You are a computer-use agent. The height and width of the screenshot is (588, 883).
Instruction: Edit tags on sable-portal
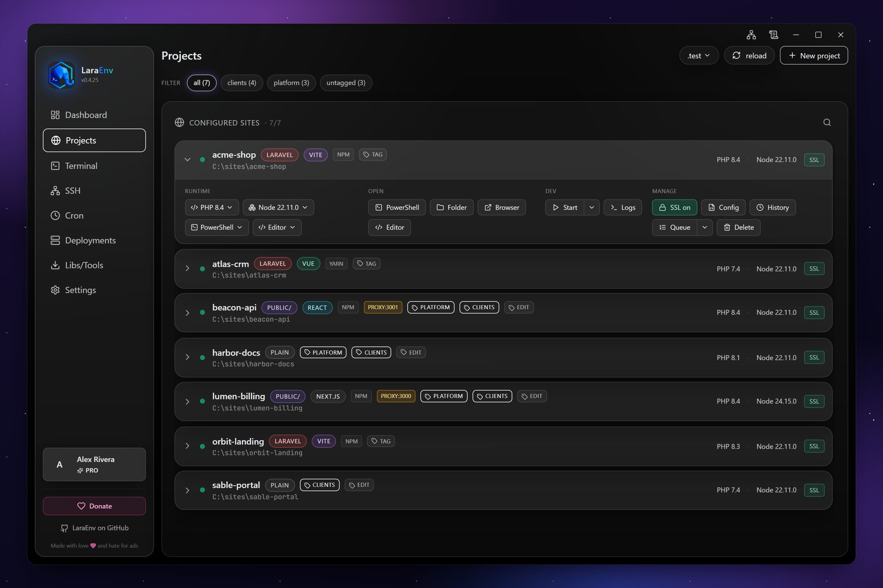[359, 485]
